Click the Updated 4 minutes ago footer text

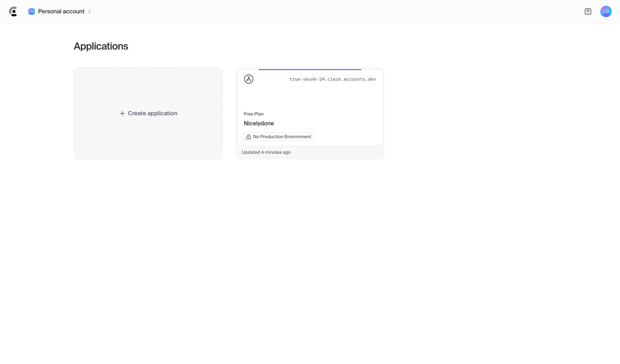click(266, 152)
